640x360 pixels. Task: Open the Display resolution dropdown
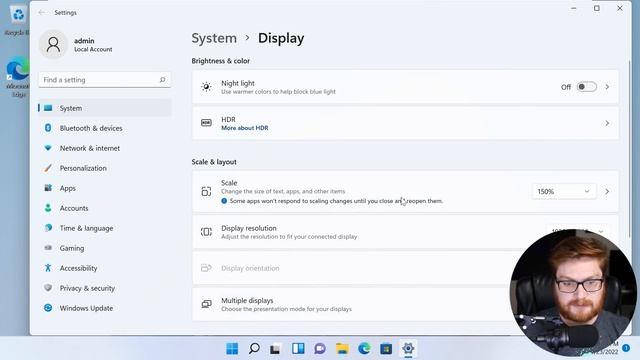point(578,231)
